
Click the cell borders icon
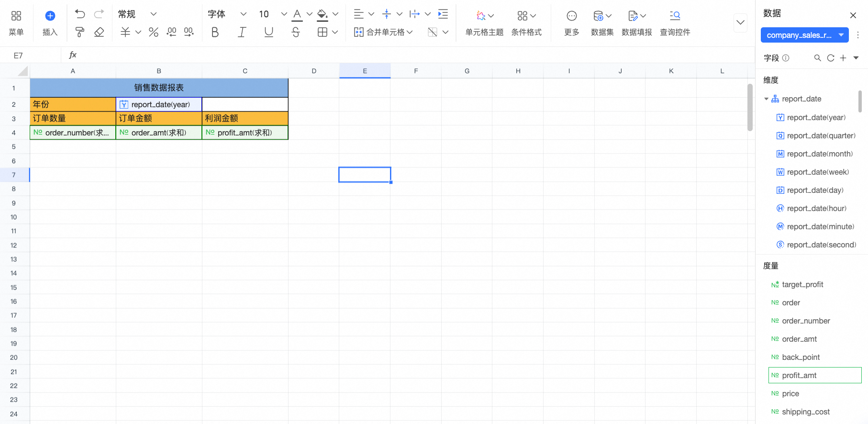[x=323, y=32]
